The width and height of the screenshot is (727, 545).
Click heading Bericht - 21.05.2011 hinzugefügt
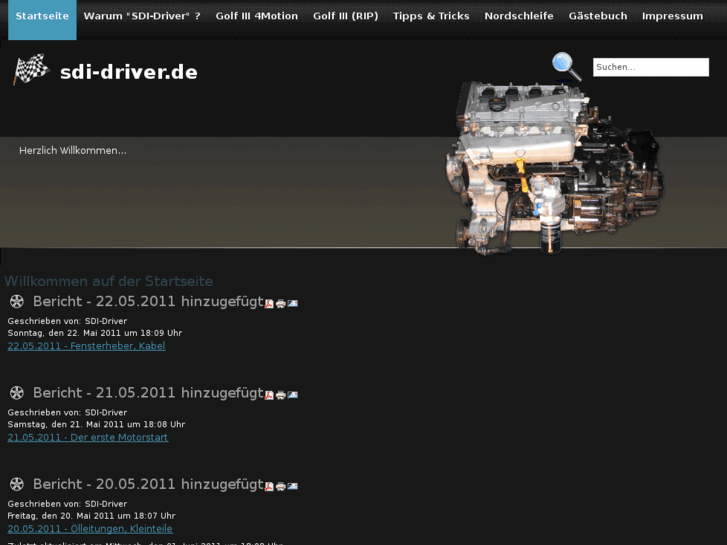click(148, 393)
